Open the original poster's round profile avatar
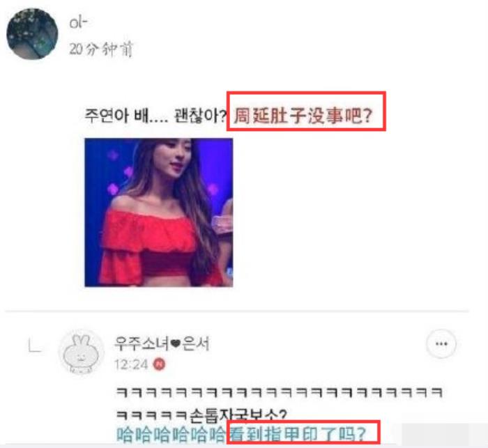Screen dimensions: 488x448 click(x=32, y=33)
